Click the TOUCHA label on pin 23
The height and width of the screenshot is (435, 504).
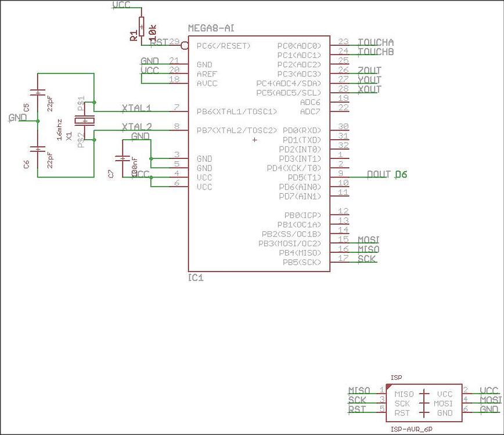(377, 42)
